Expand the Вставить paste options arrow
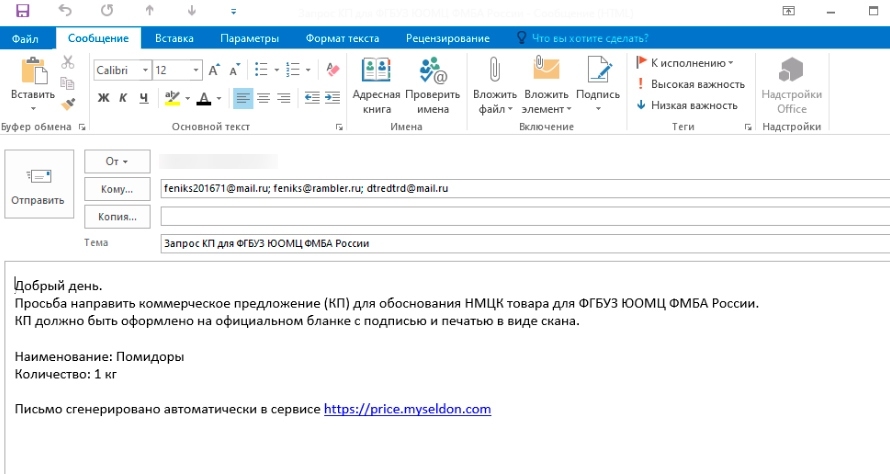Screen dimensions: 890x474 pos(33,108)
